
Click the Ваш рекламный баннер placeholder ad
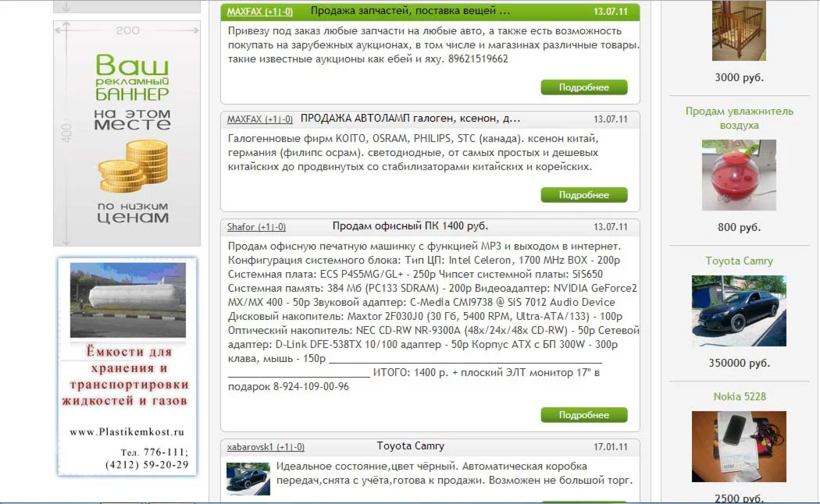(x=127, y=133)
